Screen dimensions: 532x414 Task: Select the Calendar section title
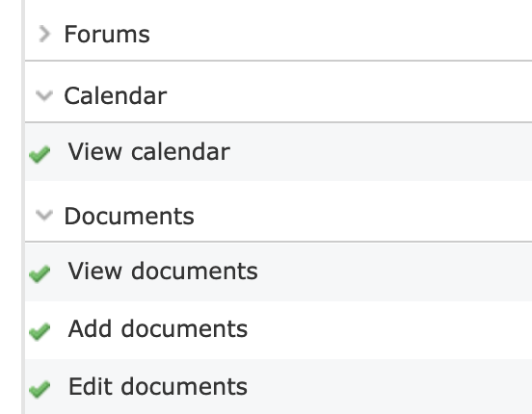point(116,96)
